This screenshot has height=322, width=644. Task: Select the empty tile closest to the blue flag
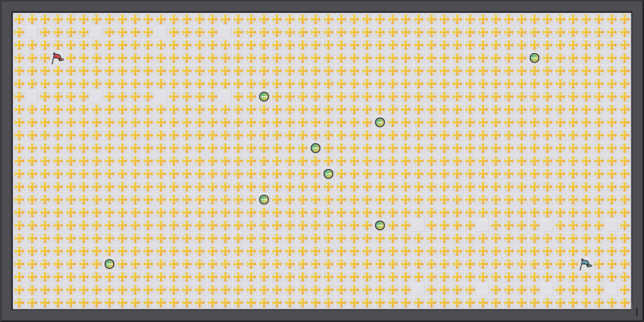click(612, 290)
